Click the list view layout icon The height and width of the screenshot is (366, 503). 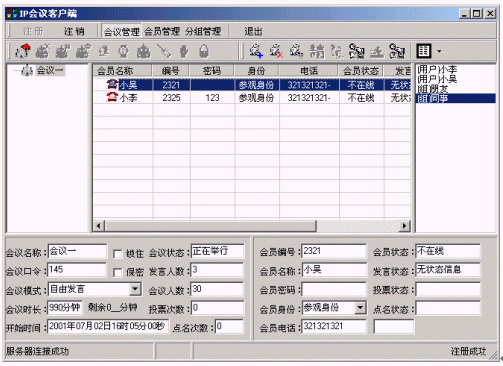click(x=424, y=51)
